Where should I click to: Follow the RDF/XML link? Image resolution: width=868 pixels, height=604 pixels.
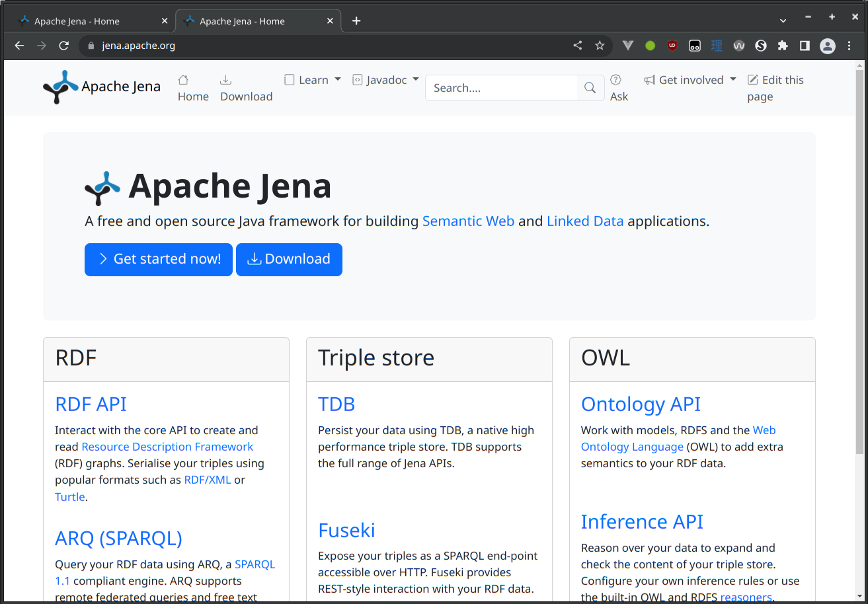click(208, 480)
